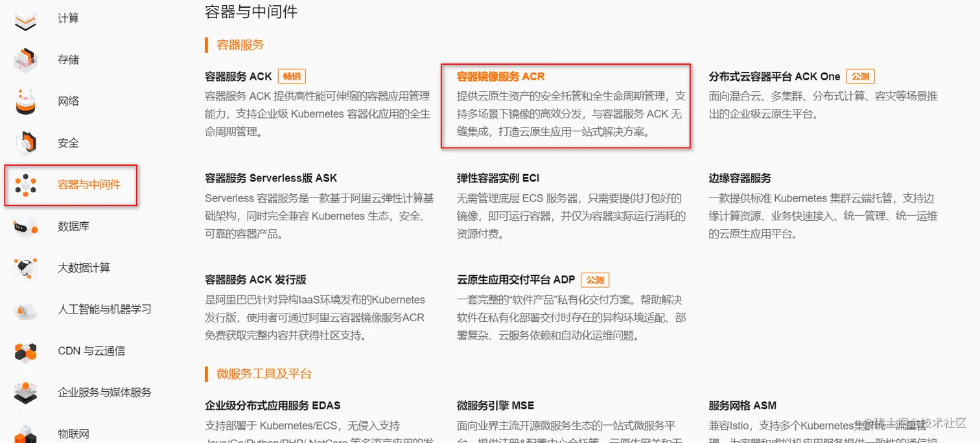Open 微服务引擎 MSE product link
980x443 pixels.
coord(495,405)
